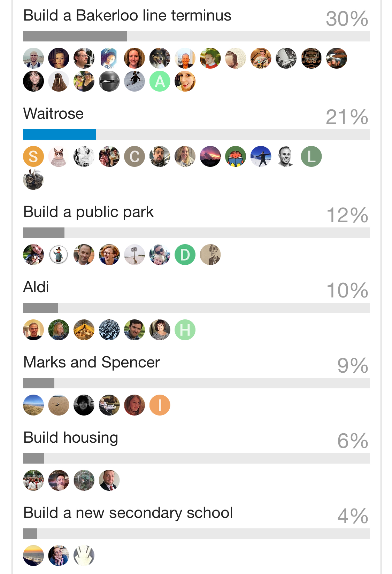Select the orange "I" avatar under Marks and Spencer

(x=160, y=405)
